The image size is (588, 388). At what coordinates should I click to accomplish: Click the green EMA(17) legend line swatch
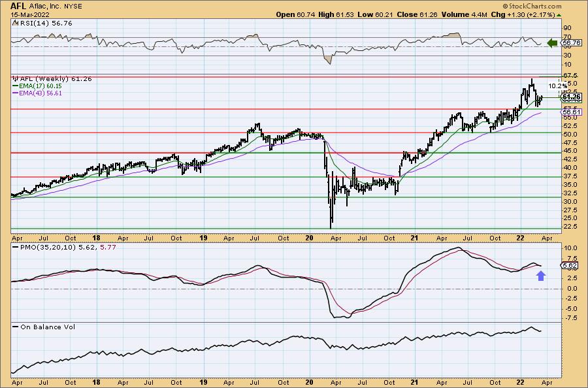15,86
